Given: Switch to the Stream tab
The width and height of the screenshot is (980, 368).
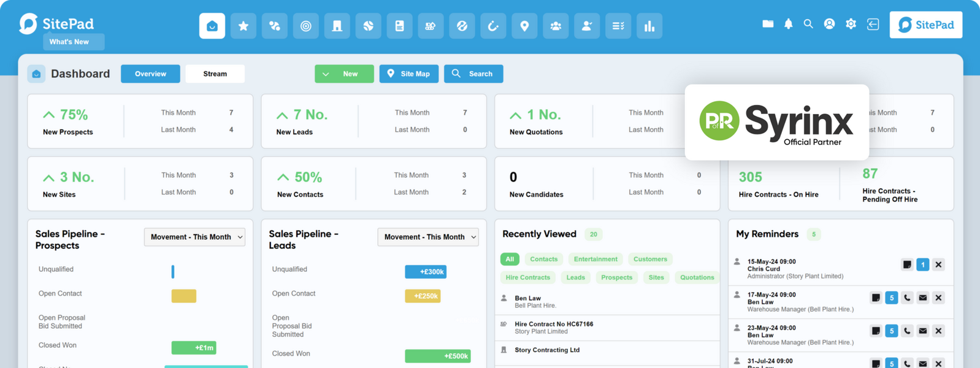Looking at the screenshot, I should pos(215,74).
